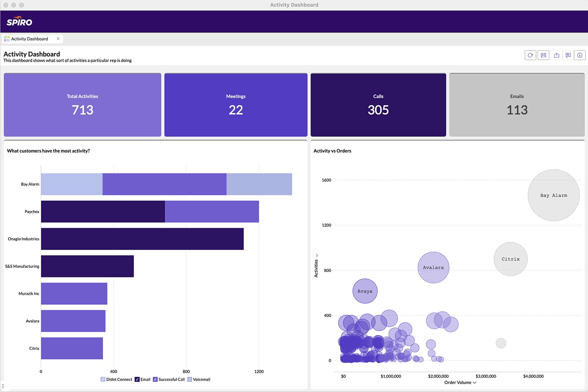Click the Meetings 22 card
Image resolution: width=588 pixels, height=392 pixels.
pyautogui.click(x=236, y=105)
